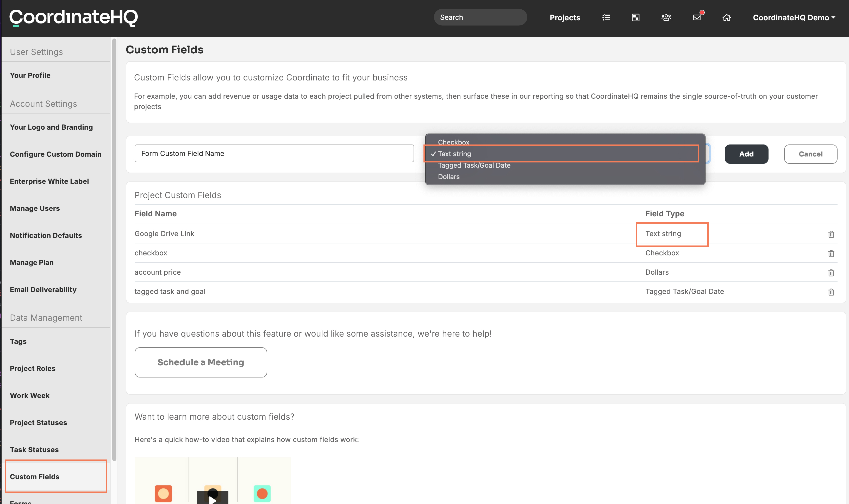Open the task list icon in header
Viewport: 849px width, 504px height.
[x=606, y=17]
